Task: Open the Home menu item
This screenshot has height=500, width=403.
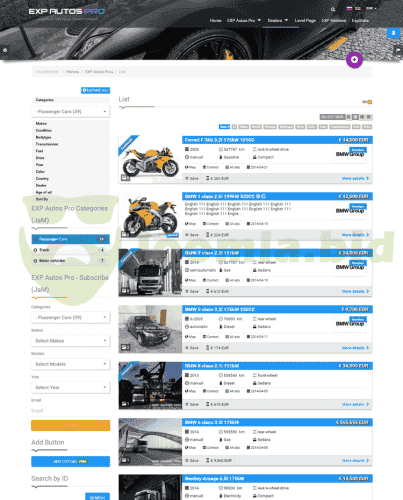Action: point(215,20)
